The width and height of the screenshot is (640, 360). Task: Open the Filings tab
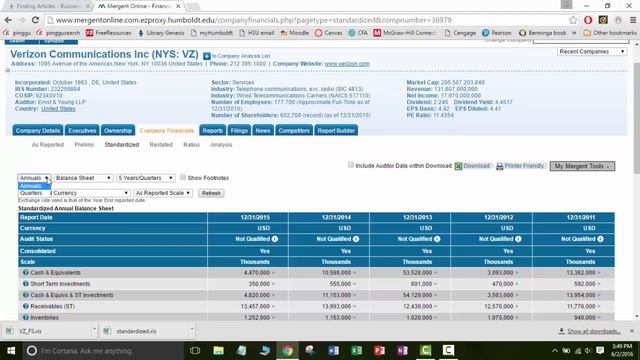(x=239, y=131)
